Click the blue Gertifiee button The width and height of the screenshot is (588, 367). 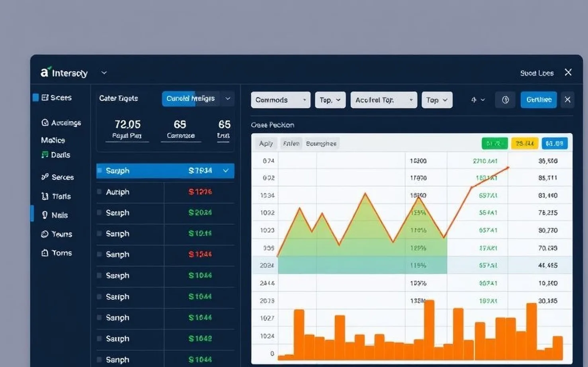click(x=538, y=100)
